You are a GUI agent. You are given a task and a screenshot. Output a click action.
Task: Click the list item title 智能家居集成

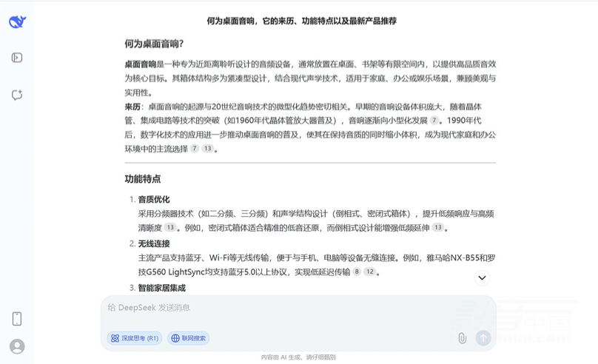161,288
